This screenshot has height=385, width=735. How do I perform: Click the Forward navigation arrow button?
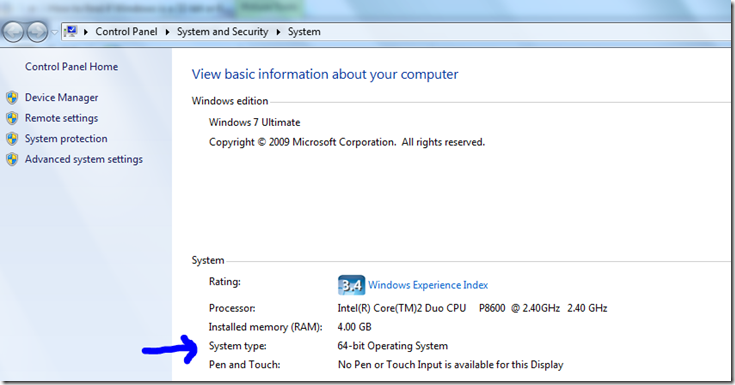click(37, 32)
